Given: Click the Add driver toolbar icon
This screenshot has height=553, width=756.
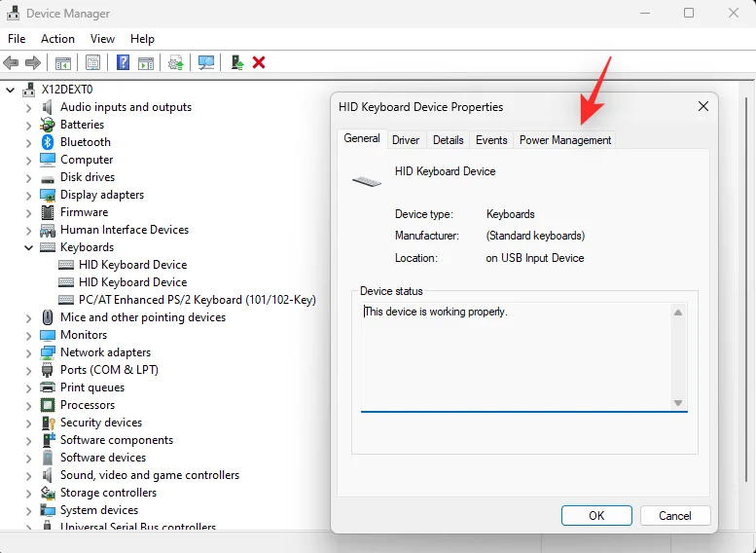Looking at the screenshot, I should [237, 62].
